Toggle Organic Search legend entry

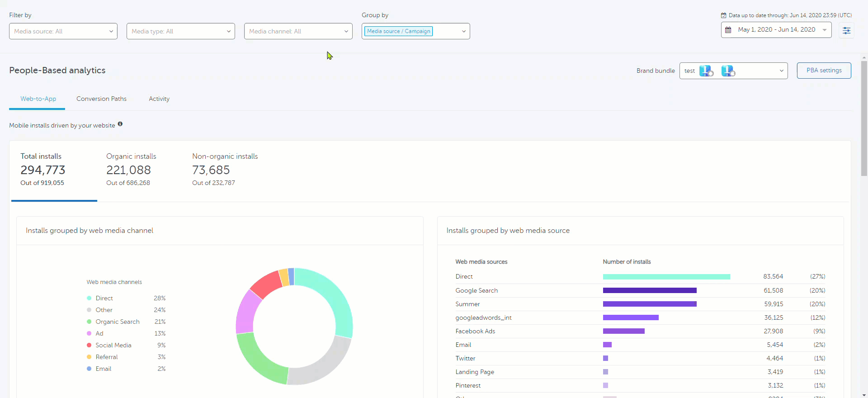[117, 322]
